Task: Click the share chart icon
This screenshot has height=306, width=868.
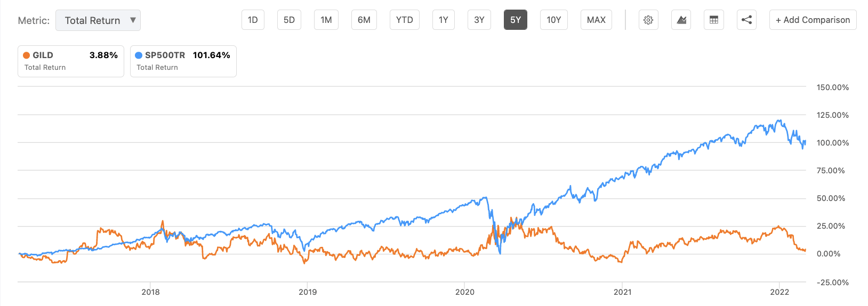Action: click(x=747, y=20)
